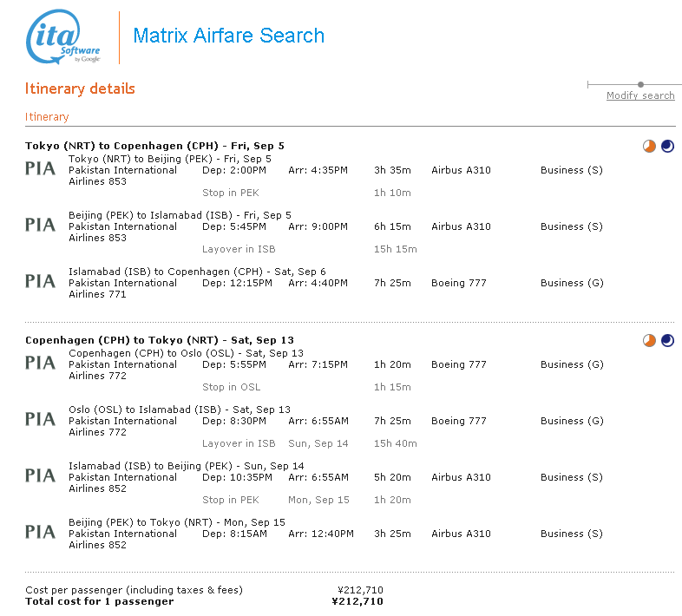This screenshot has width=682, height=616.
Task: Click overnight moon icon for Tokyo to Copenhagen
Action: [666, 146]
